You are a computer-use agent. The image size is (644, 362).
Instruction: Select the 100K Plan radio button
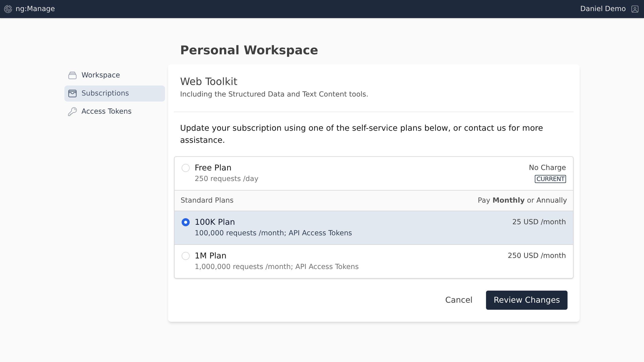(186, 222)
